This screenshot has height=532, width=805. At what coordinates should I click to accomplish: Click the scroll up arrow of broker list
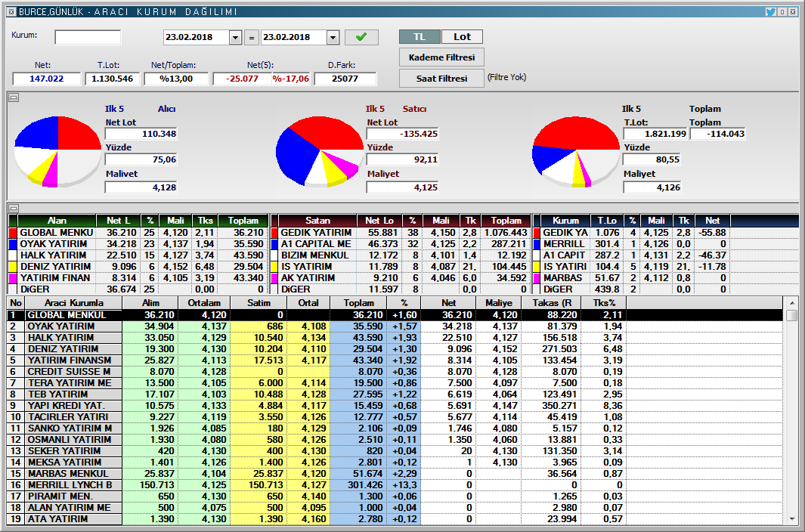click(791, 303)
